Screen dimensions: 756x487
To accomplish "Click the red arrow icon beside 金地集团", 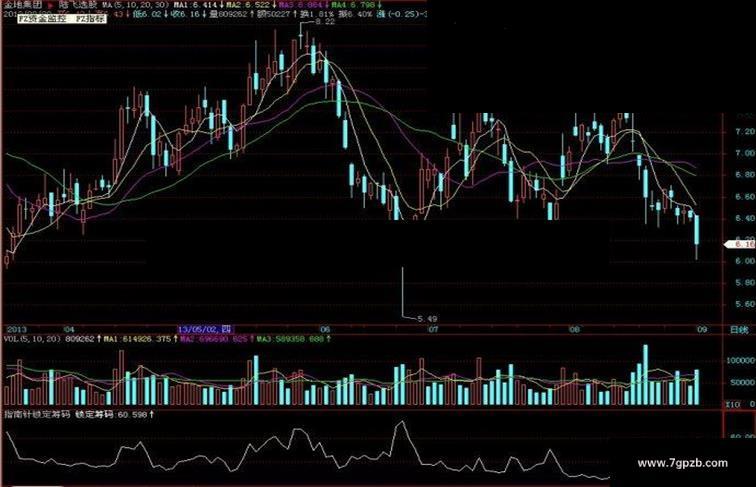I will click(50, 5).
